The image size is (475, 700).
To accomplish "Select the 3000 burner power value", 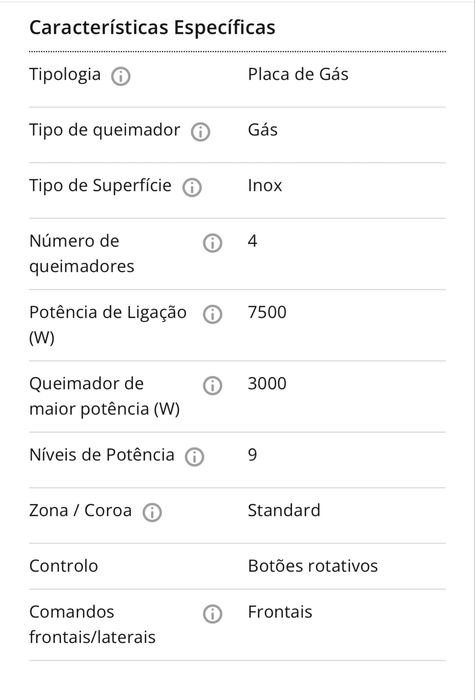I will click(x=267, y=383).
